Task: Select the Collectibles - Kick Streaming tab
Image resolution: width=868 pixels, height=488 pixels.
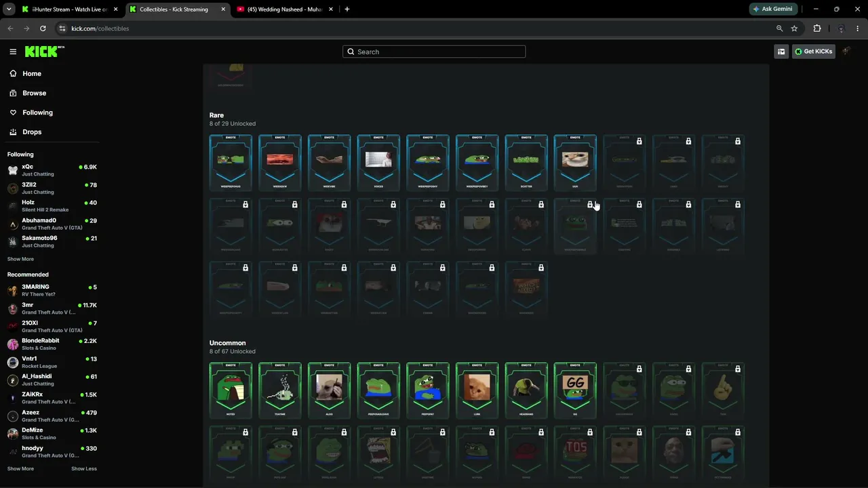Action: pyautogui.click(x=178, y=9)
